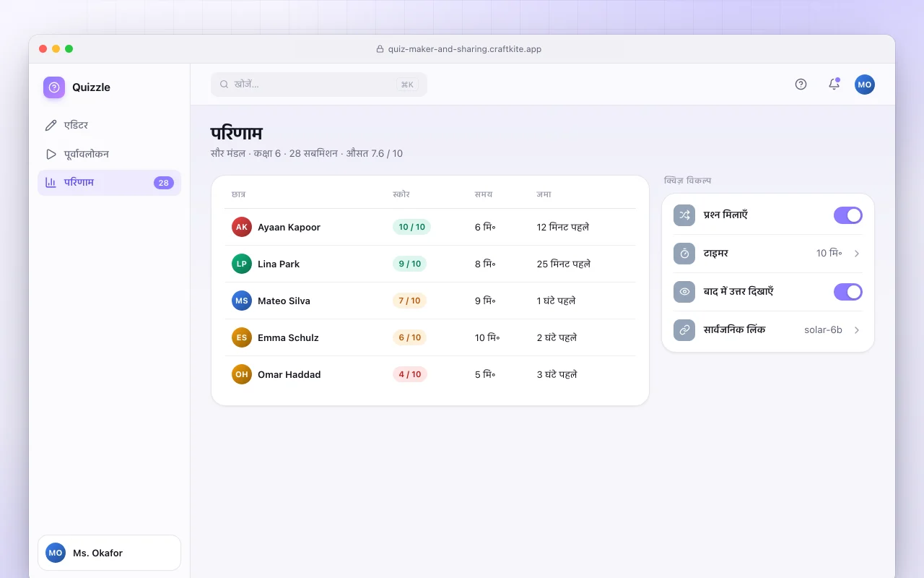Click Lina Park's LP avatar
The image size is (924, 578).
click(242, 264)
